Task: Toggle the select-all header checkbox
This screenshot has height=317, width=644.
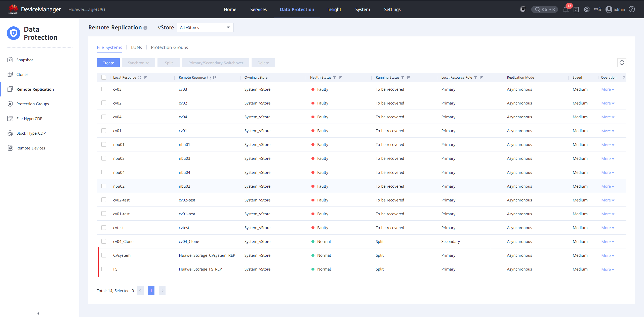Action: tap(104, 77)
